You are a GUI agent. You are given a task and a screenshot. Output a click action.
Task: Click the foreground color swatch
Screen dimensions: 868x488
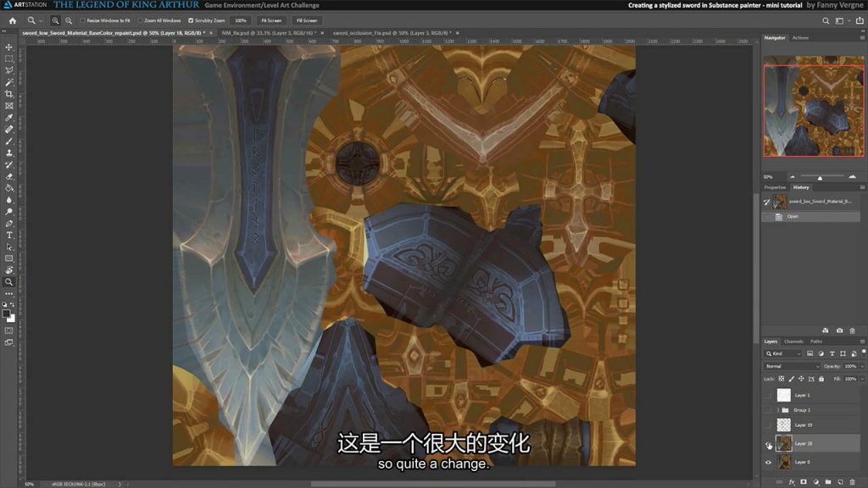point(6,313)
